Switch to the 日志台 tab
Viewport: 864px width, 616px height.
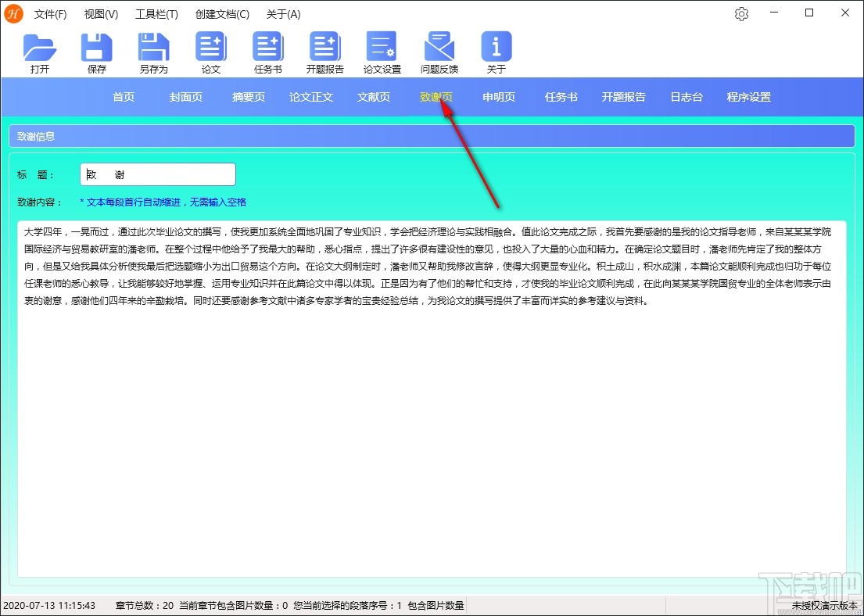686,97
